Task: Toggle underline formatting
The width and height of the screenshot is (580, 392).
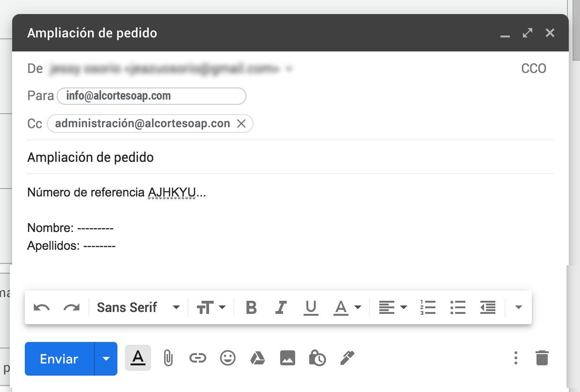Action: (311, 307)
